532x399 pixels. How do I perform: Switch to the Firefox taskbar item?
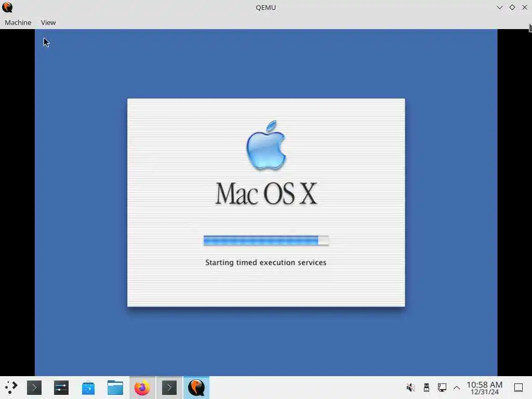[x=142, y=388]
